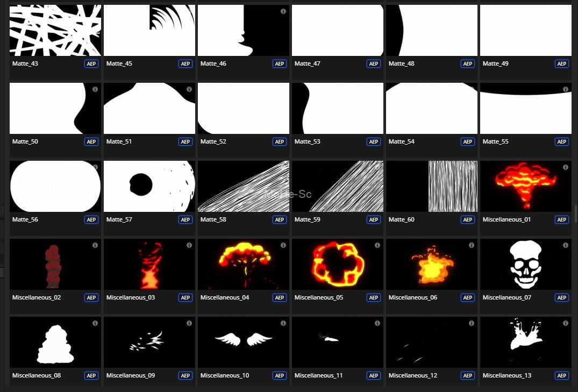Click the info icon on Matte_46
Screen dimensions: 578x392
[283, 11]
